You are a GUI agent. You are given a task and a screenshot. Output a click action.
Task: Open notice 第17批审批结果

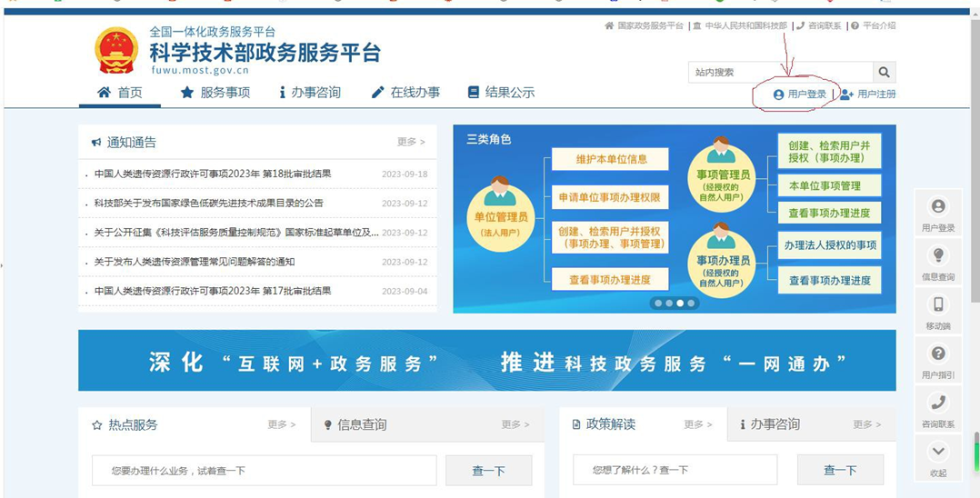point(213,291)
